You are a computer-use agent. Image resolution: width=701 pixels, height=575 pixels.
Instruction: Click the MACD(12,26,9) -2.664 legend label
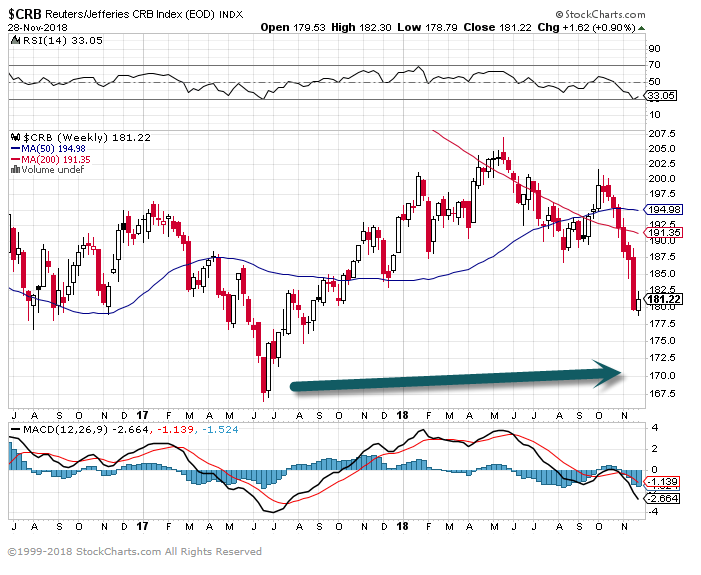pyautogui.click(x=85, y=430)
